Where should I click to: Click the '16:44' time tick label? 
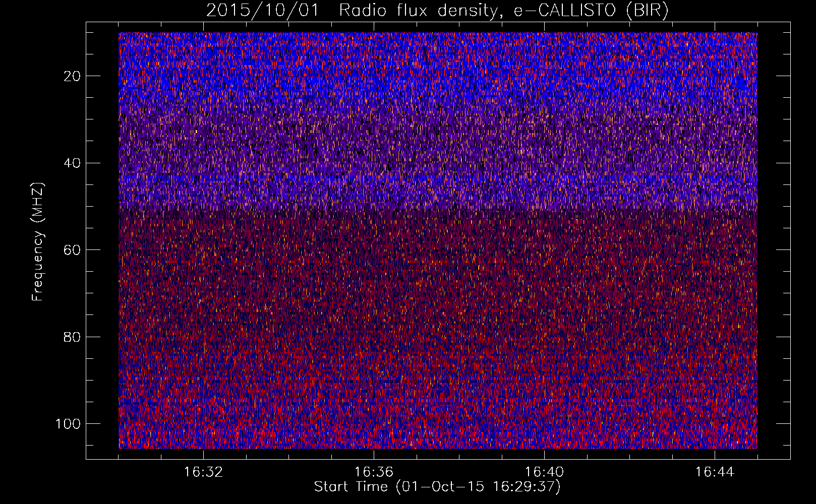coord(715,472)
